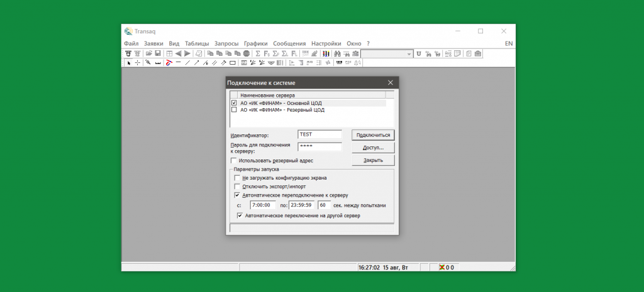Click the status bar time 16:27:02
The height and width of the screenshot is (292, 644).
tap(369, 268)
